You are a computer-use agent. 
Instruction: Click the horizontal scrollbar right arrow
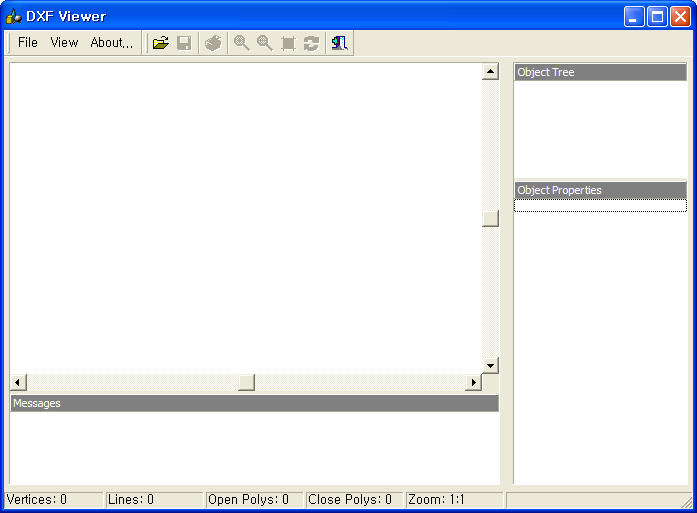pyautogui.click(x=473, y=382)
